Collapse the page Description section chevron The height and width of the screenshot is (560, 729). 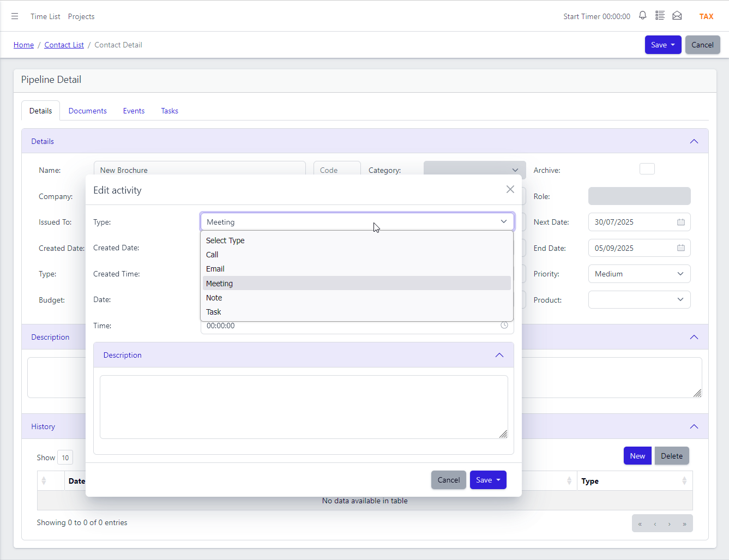click(x=694, y=337)
